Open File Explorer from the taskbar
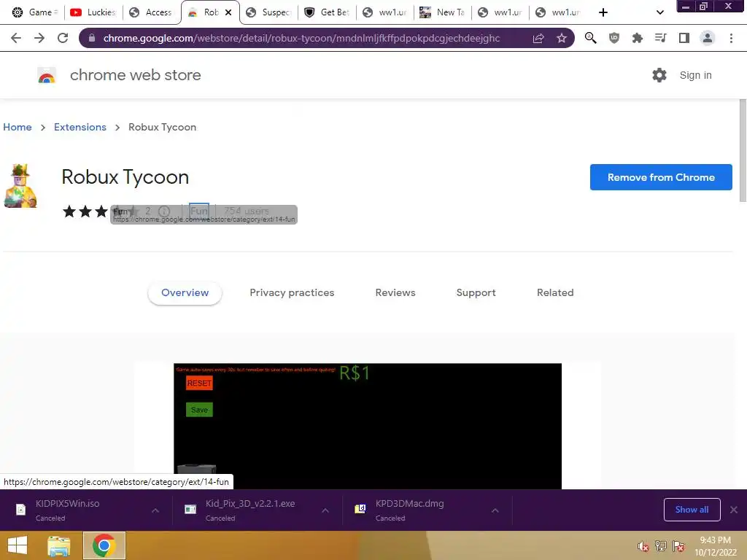This screenshot has height=560, width=747. 59,545
